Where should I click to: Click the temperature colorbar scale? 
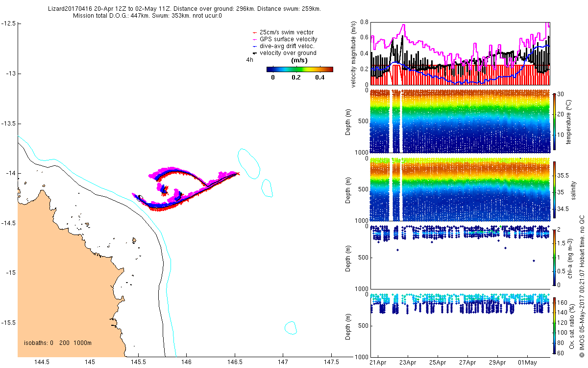click(x=555, y=121)
